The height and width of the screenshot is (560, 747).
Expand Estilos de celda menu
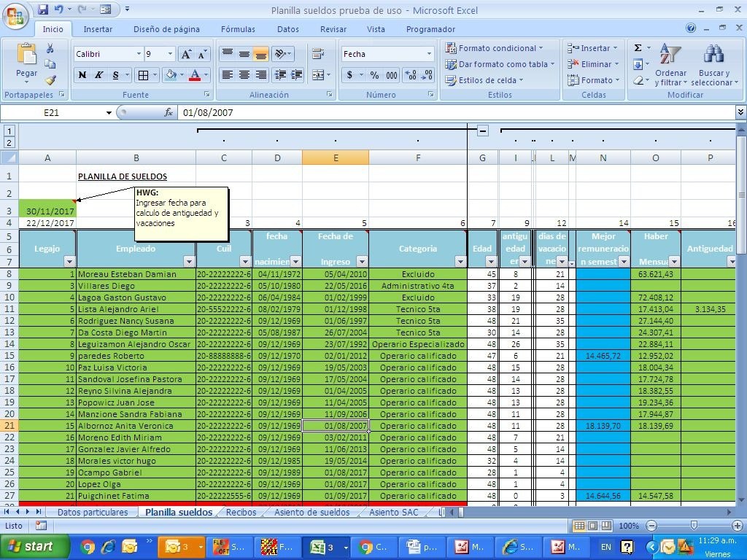point(484,80)
